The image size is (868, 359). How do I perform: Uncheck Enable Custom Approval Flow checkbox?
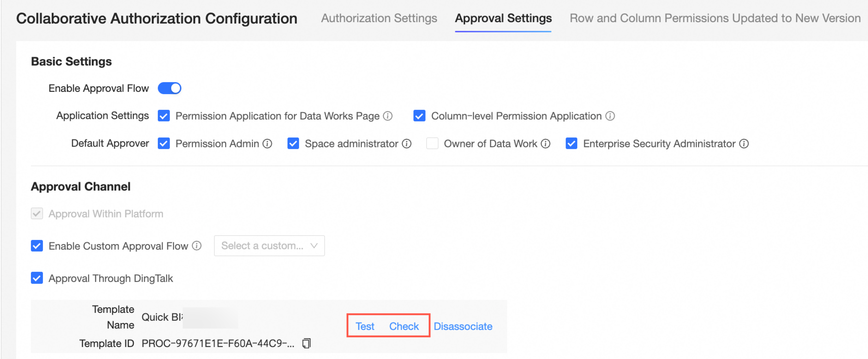coord(37,246)
